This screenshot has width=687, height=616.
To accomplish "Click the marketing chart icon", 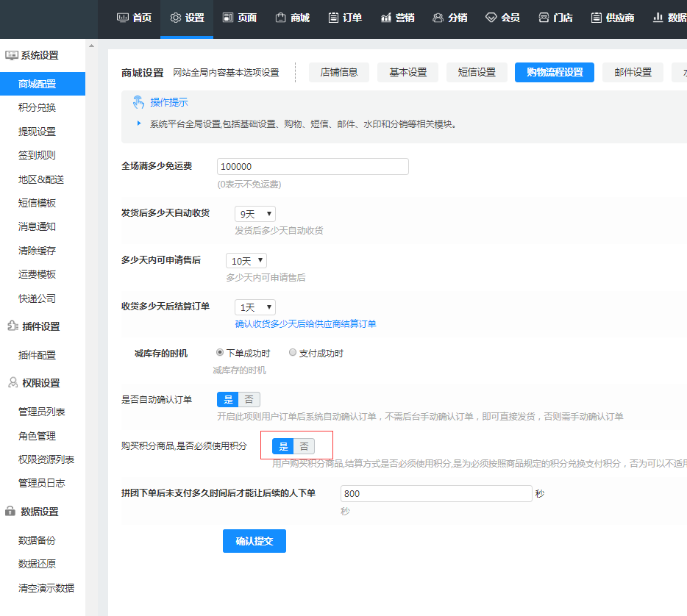I will (x=386, y=18).
